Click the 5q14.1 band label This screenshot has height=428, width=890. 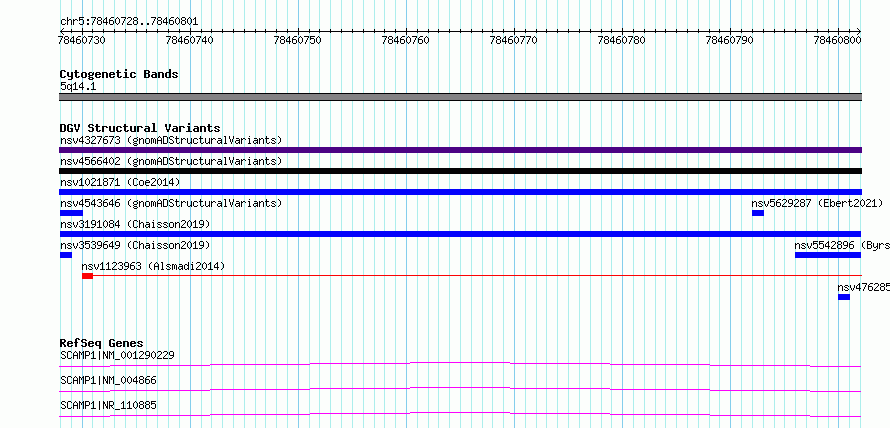[78, 86]
